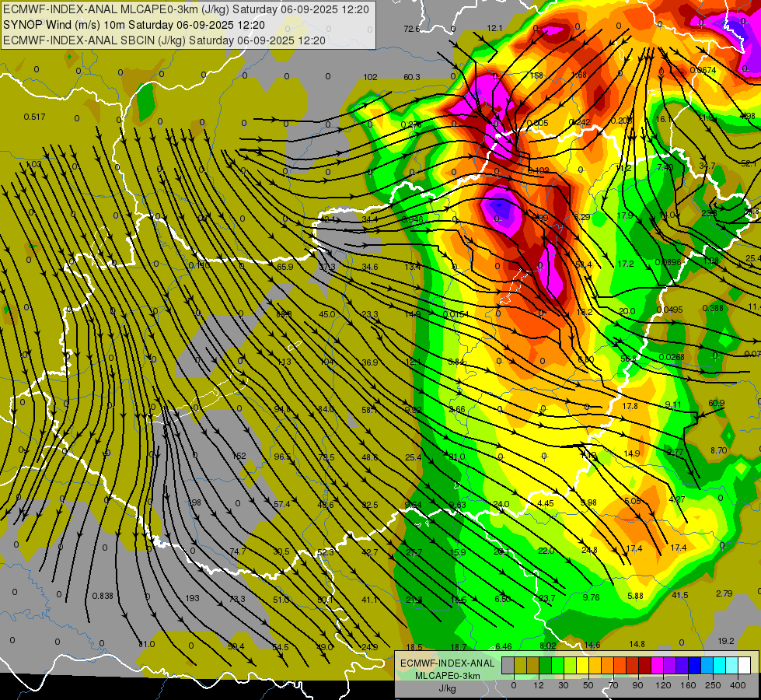
Task: Click the legend tick label 12
Action: point(539,685)
